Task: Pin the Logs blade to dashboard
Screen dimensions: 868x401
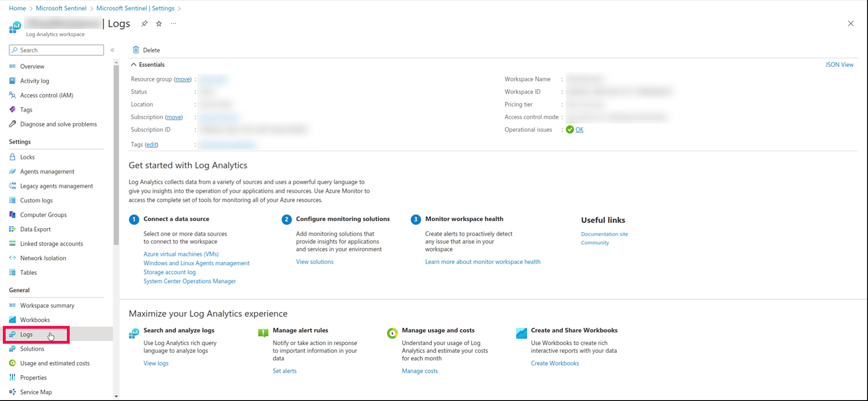Action: 145,23
